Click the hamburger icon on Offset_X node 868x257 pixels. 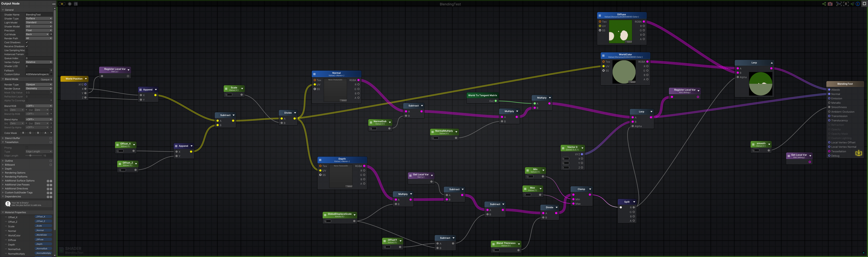click(x=117, y=145)
